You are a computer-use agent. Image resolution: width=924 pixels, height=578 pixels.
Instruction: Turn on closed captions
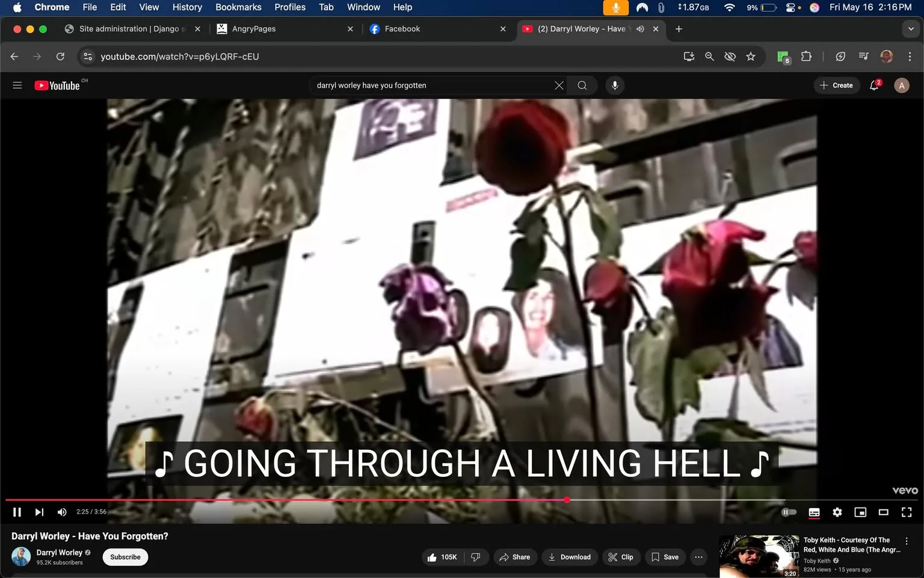pos(814,512)
